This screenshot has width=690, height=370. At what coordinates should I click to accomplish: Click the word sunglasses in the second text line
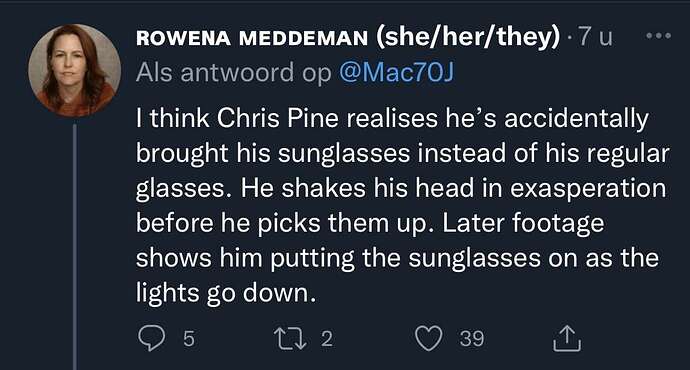344,154
